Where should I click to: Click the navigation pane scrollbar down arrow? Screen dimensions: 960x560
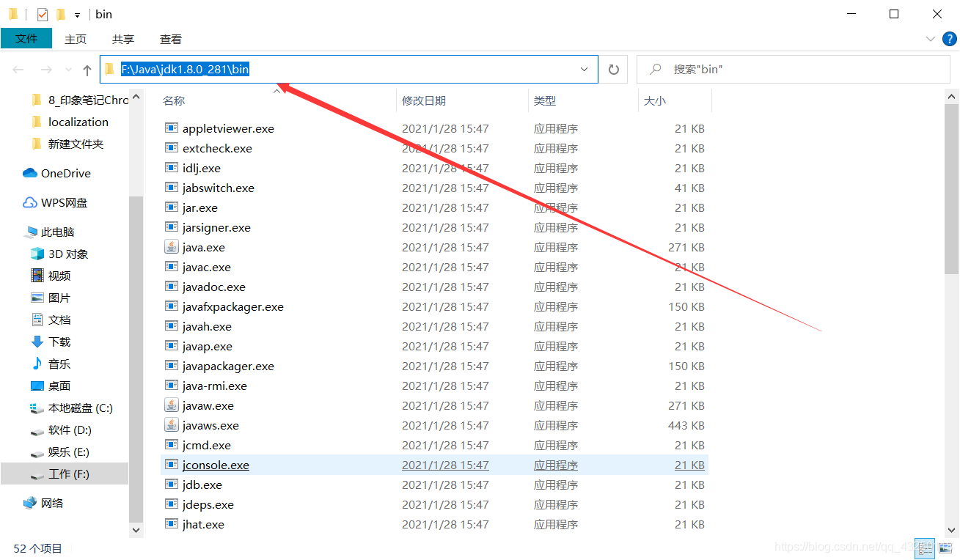(x=136, y=529)
